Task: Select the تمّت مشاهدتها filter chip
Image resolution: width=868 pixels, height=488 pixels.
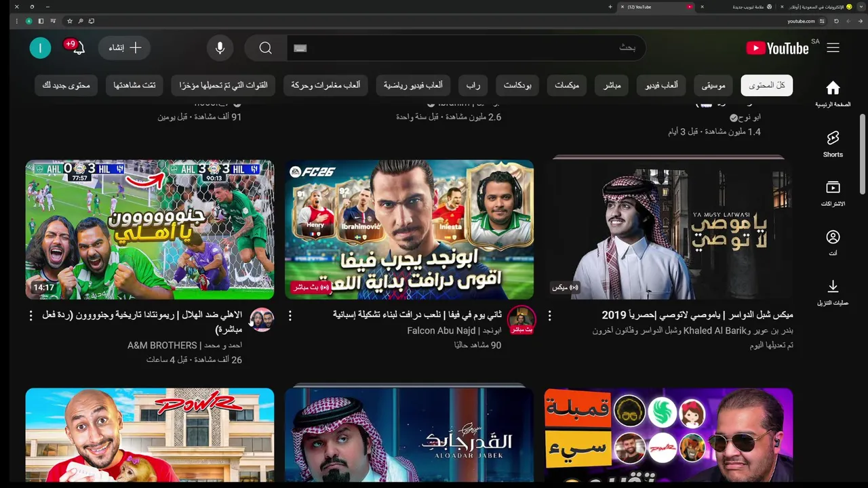Action: pos(134,85)
